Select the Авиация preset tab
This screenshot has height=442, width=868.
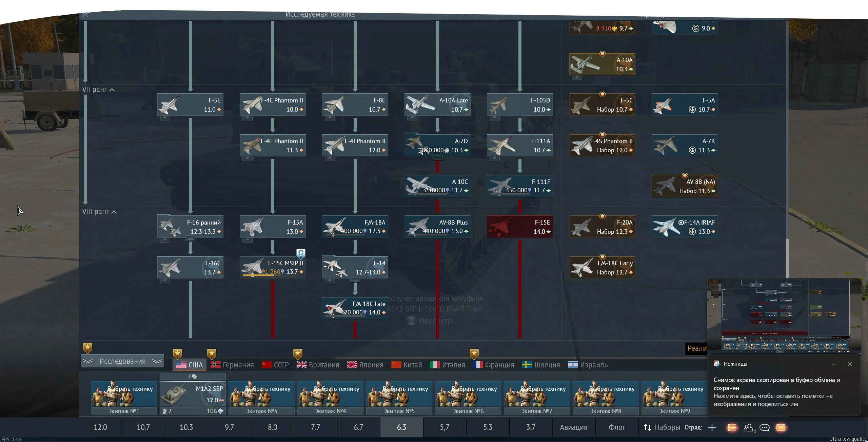click(x=573, y=427)
